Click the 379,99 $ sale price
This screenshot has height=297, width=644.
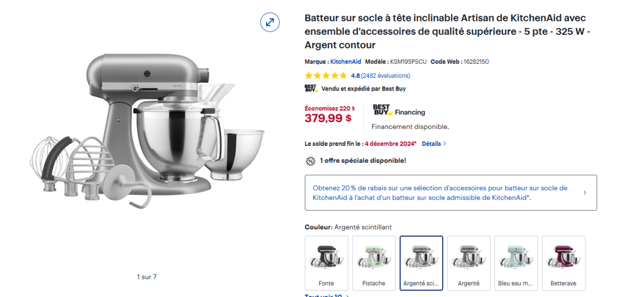(x=328, y=118)
